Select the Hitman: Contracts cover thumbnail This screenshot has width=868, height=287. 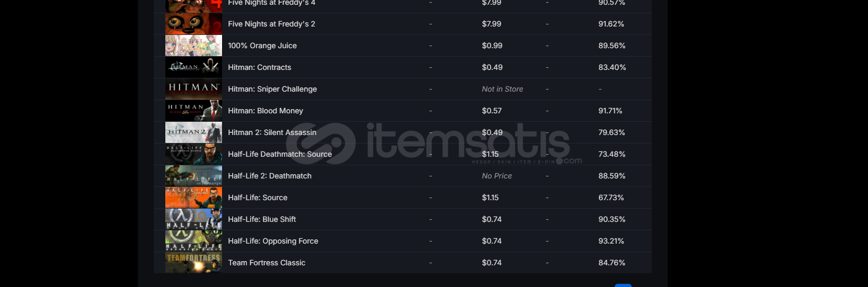(193, 67)
